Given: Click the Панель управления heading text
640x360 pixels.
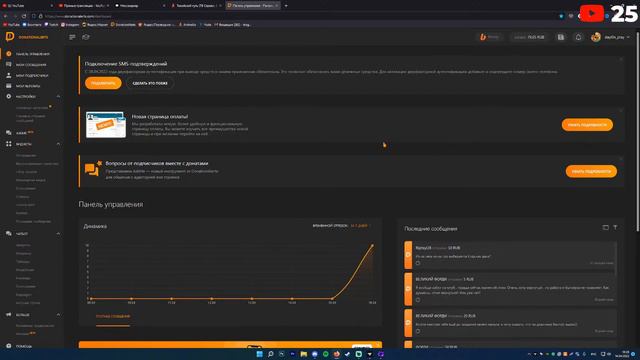Looking at the screenshot, I should click(111, 204).
